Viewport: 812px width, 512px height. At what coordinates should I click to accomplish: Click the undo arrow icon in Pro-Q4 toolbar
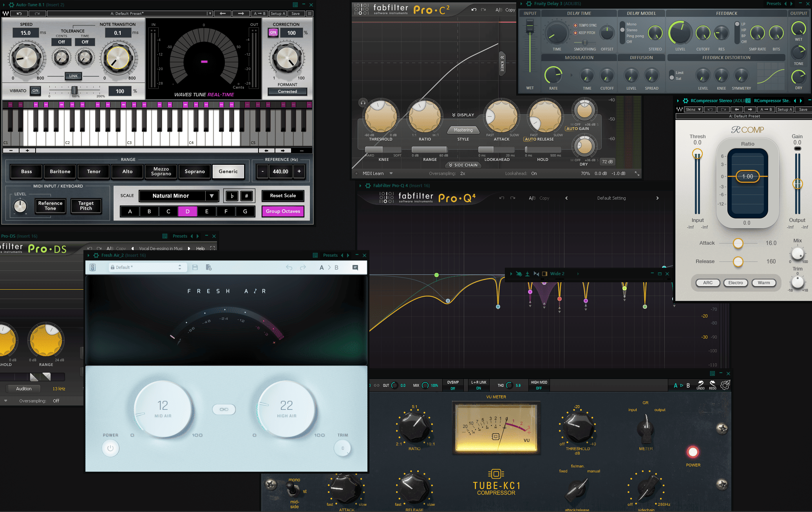pyautogui.click(x=502, y=198)
